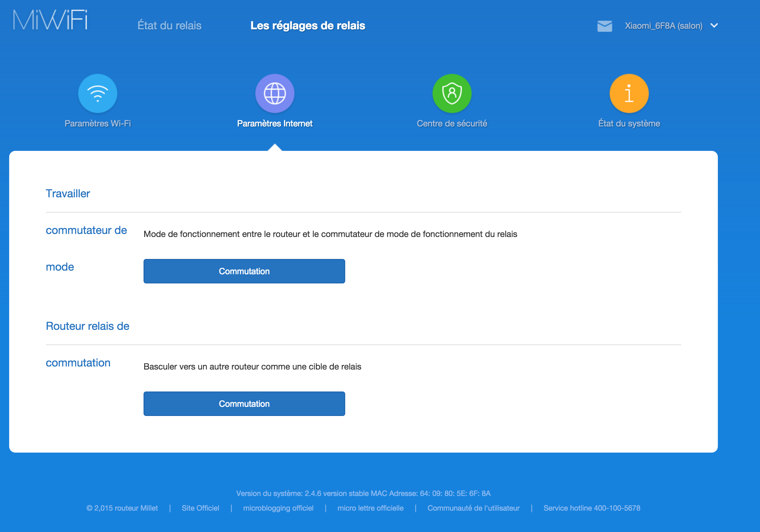Click the © 2,015 routeur Millet text

point(122,508)
